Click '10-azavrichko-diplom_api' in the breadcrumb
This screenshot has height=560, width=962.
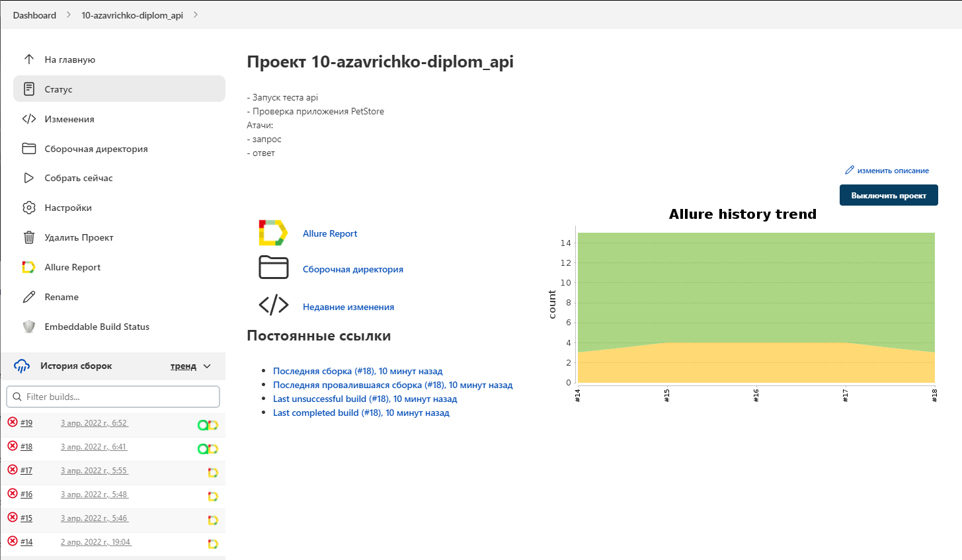pos(132,15)
